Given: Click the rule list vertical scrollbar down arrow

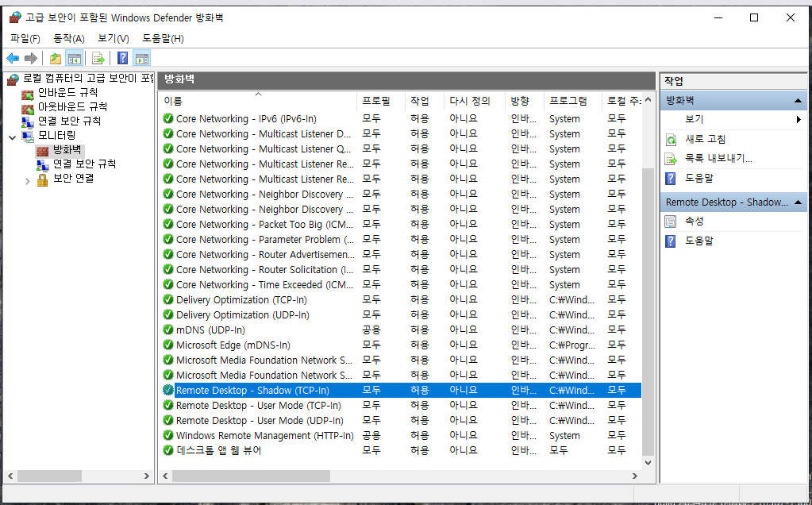Looking at the screenshot, I should click(x=648, y=463).
